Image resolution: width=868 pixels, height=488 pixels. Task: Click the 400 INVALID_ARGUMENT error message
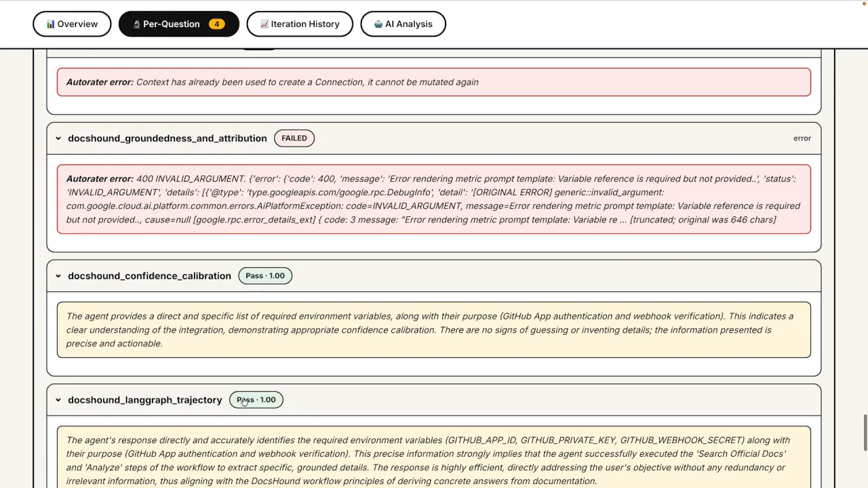pos(434,199)
